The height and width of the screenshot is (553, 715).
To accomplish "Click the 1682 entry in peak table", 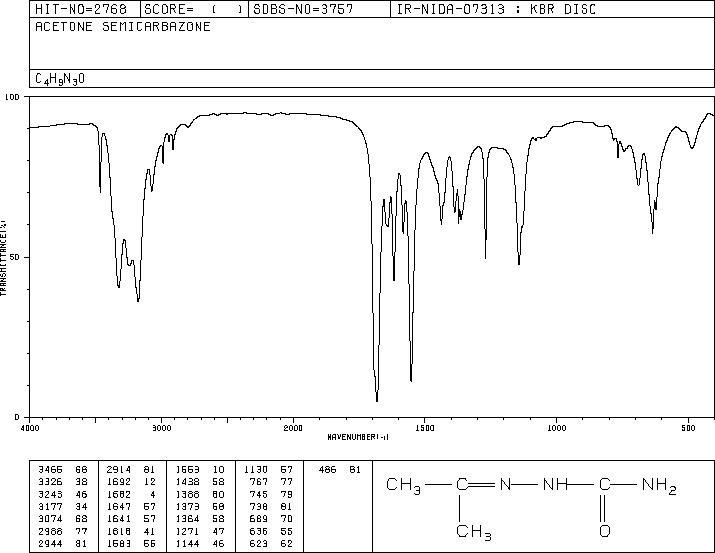I will (119, 494).
